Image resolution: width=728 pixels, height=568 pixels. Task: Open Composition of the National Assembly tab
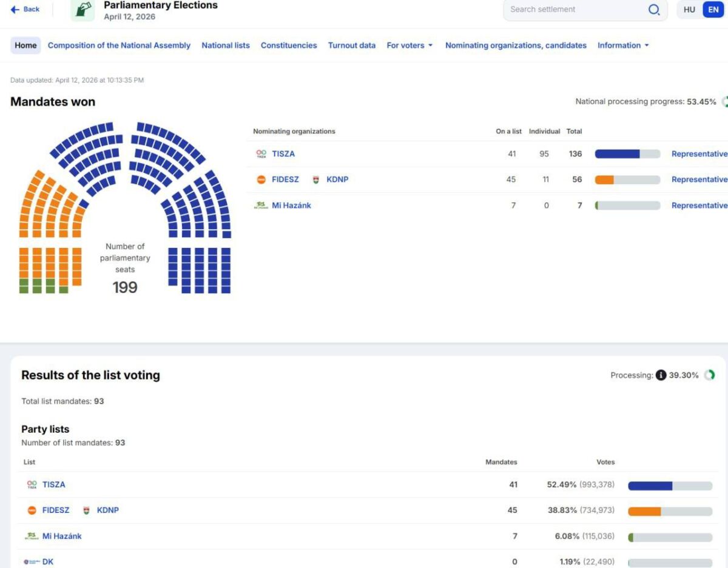click(119, 45)
